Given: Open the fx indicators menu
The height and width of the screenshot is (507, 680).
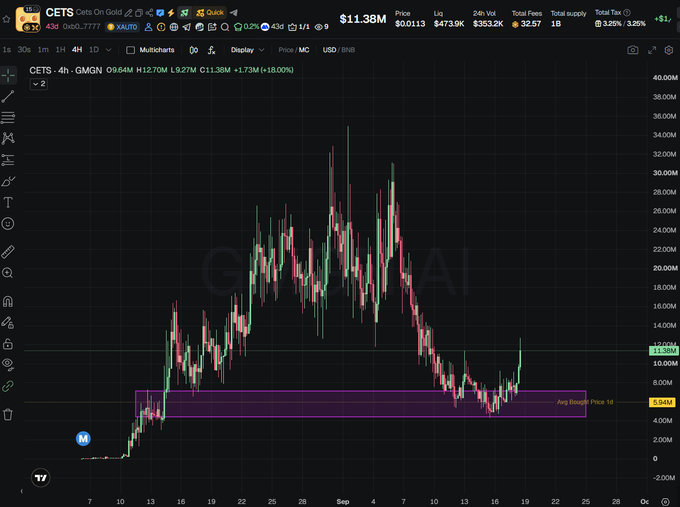Looking at the screenshot, I should point(211,50).
